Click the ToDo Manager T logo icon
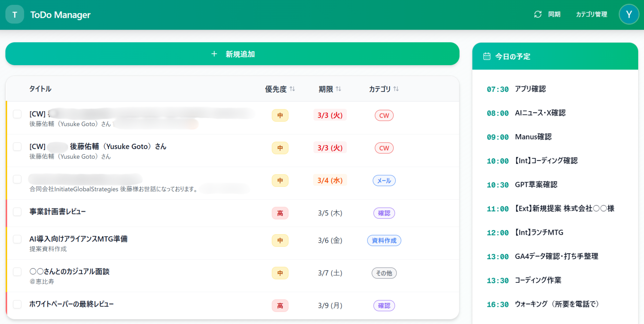 point(15,15)
